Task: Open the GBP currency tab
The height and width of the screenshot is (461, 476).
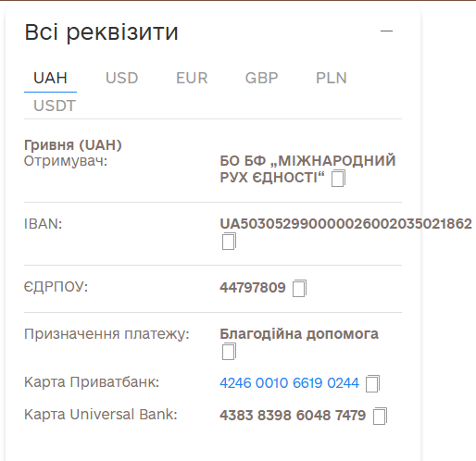Action: (261, 78)
